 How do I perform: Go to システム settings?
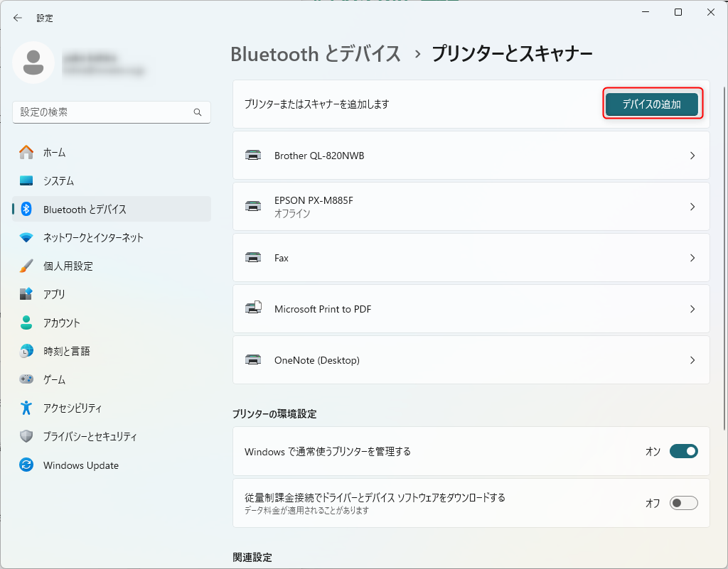112,180
